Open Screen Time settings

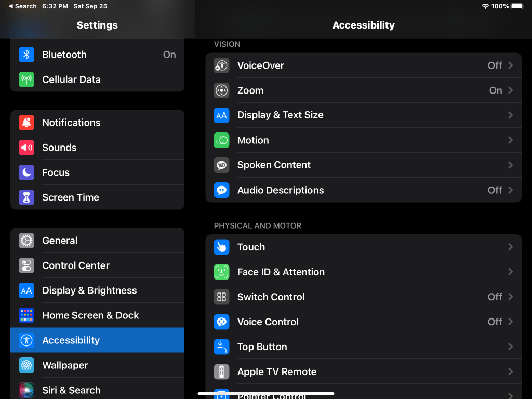click(x=97, y=197)
